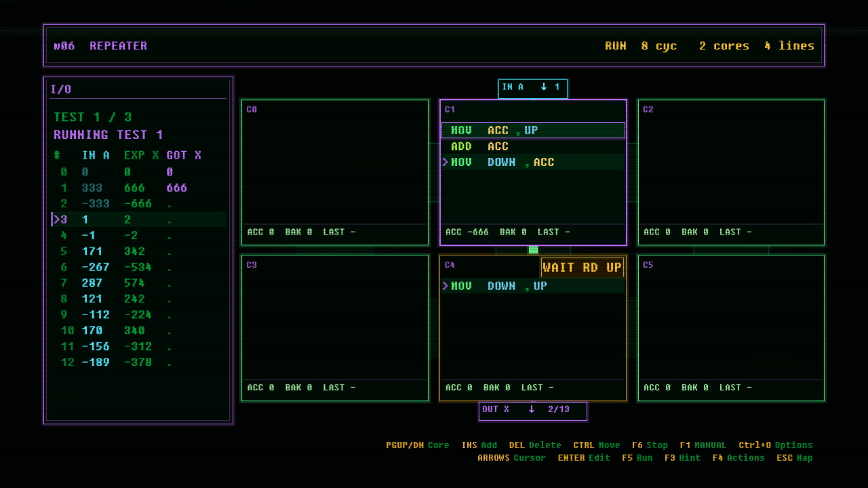Click the CTRL Move shortcut
Screen dimensions: 868x488
[596, 445]
